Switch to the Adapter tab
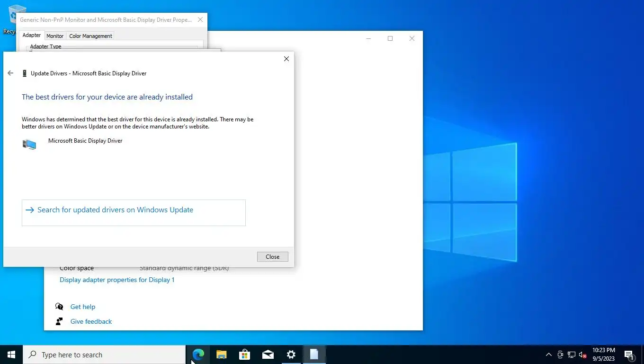This screenshot has height=364, width=644. pos(32,35)
